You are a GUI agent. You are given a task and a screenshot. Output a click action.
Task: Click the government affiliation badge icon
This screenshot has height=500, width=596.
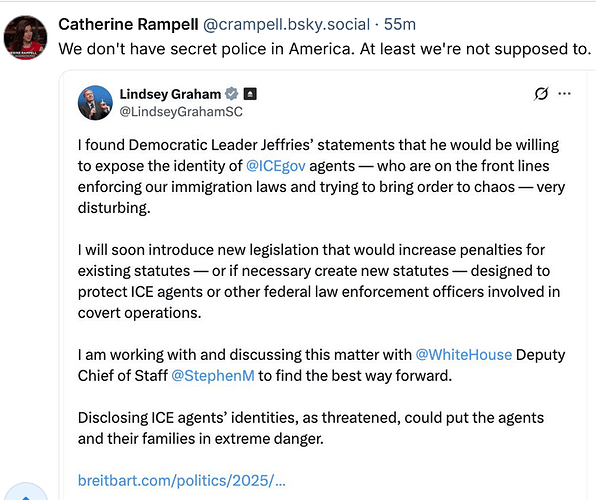250,94
